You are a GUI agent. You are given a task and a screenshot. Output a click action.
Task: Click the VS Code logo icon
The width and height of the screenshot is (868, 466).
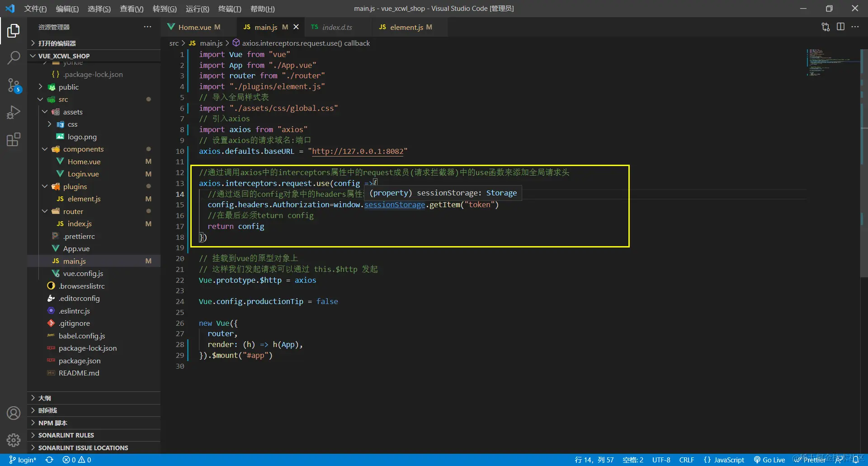[x=10, y=9]
